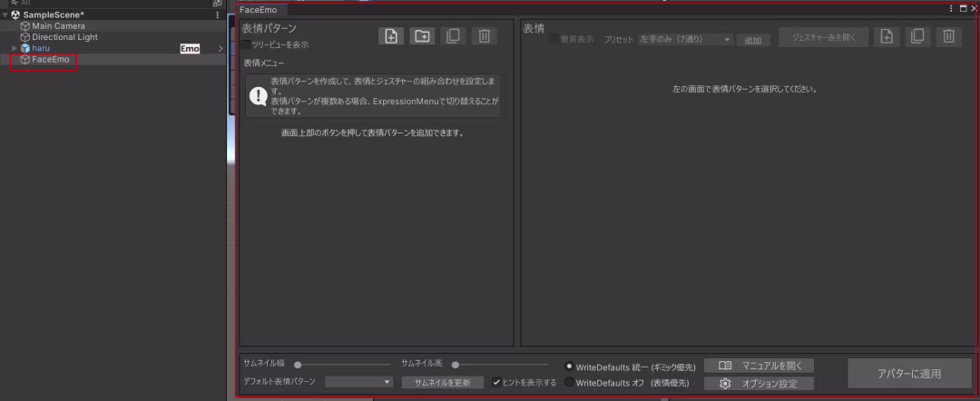The height and width of the screenshot is (401, 980).
Task: Open the option settings button
Action: [759, 384]
